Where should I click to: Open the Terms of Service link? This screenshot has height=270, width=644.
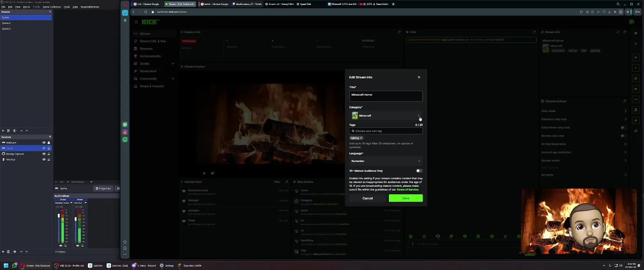click(x=407, y=190)
